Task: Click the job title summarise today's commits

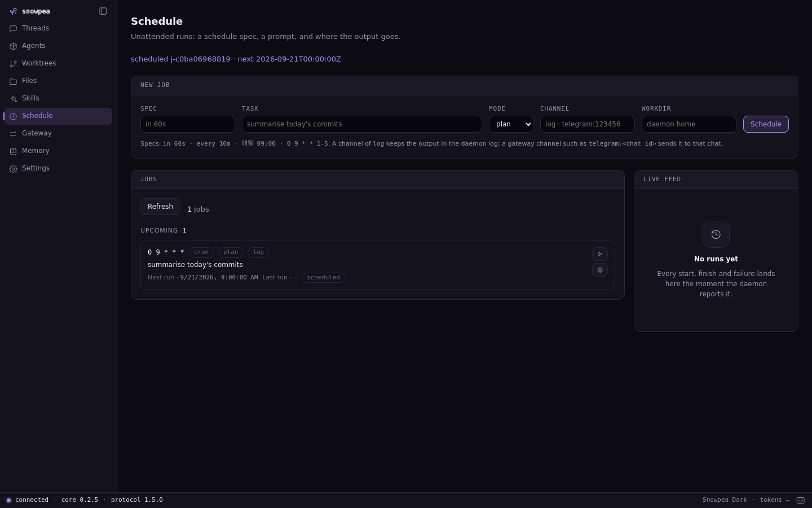Action: 195,265
